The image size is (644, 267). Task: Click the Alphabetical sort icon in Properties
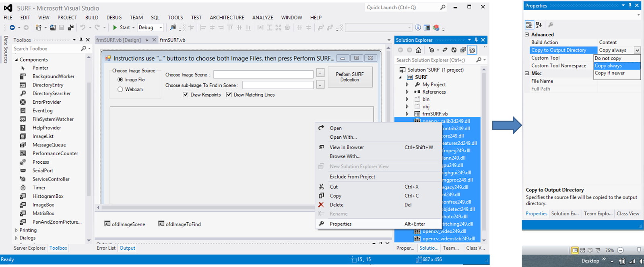click(539, 25)
